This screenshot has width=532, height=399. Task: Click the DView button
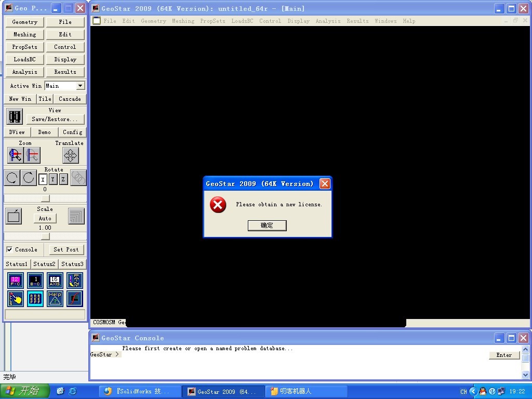[17, 132]
